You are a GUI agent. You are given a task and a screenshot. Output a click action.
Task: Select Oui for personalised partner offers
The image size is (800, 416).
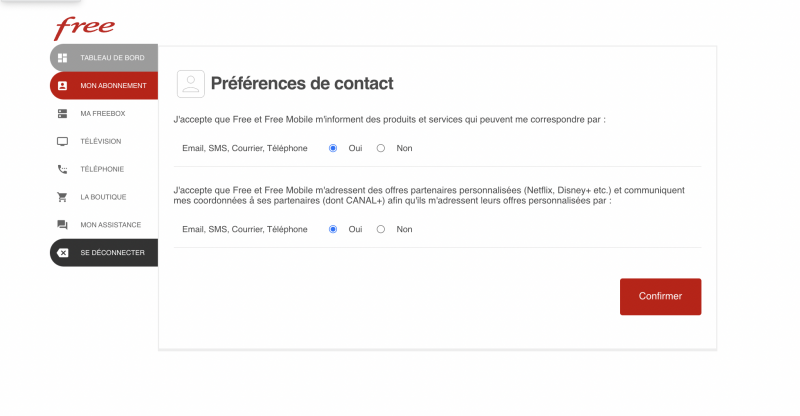coord(333,229)
